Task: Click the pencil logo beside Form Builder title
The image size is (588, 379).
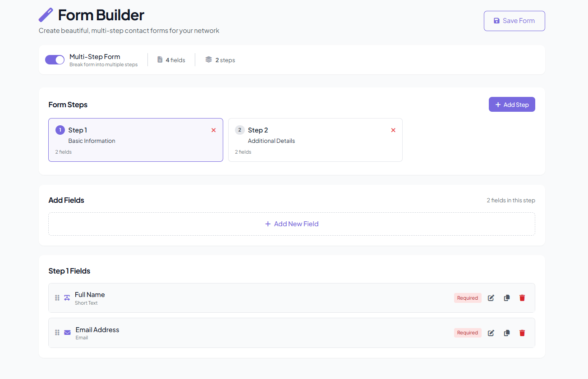Action: tap(45, 14)
